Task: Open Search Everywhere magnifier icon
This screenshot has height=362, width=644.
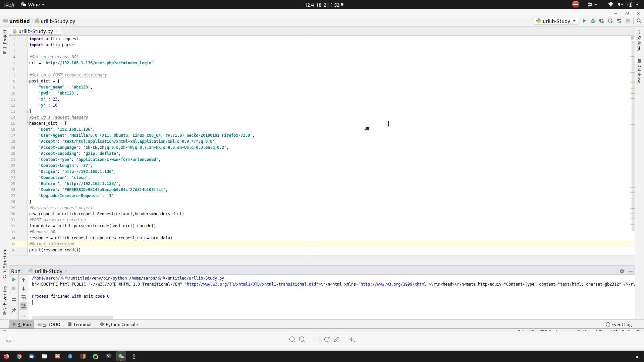Action: [639, 21]
